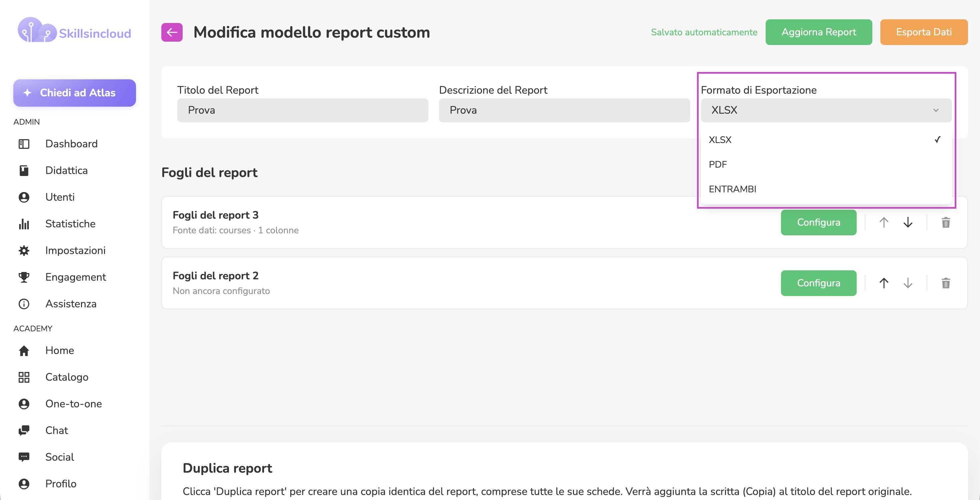The height and width of the screenshot is (500, 980).
Task: Open Assistenza help page
Action: [x=71, y=304]
